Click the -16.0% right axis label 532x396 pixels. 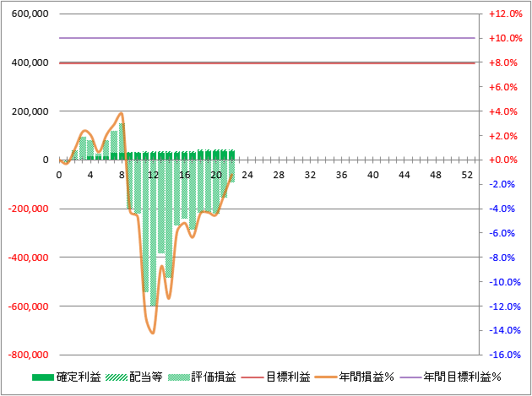[x=504, y=355]
